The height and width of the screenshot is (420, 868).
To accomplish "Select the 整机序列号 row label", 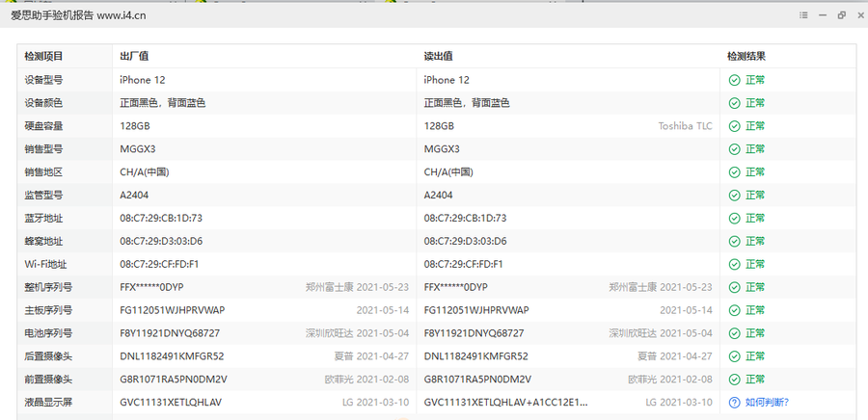I will tap(48, 287).
